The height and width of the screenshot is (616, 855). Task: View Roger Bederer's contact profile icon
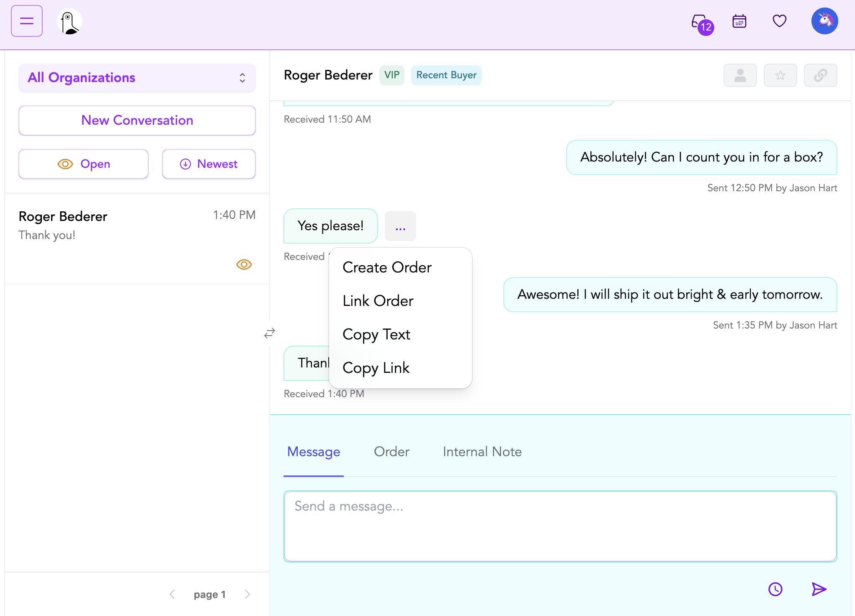click(x=740, y=75)
